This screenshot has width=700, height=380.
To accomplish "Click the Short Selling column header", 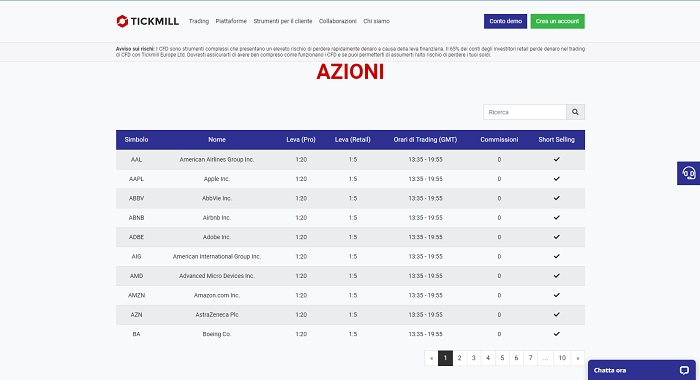I will tap(556, 140).
